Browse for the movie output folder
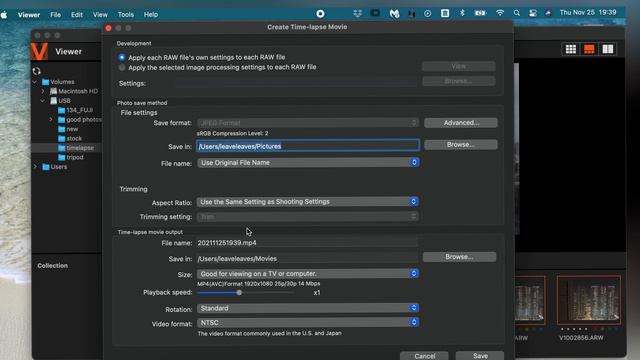 click(459, 257)
